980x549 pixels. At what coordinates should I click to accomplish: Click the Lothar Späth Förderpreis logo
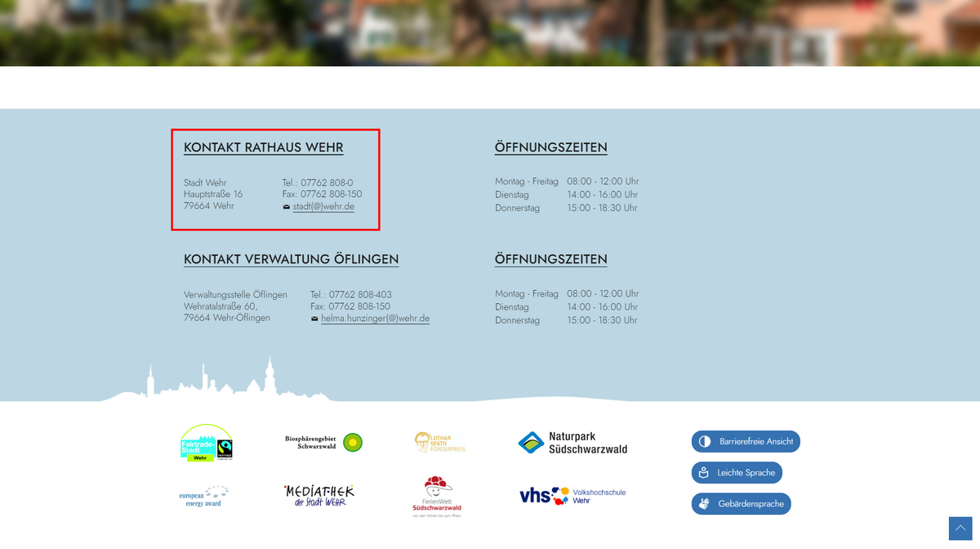[439, 443]
